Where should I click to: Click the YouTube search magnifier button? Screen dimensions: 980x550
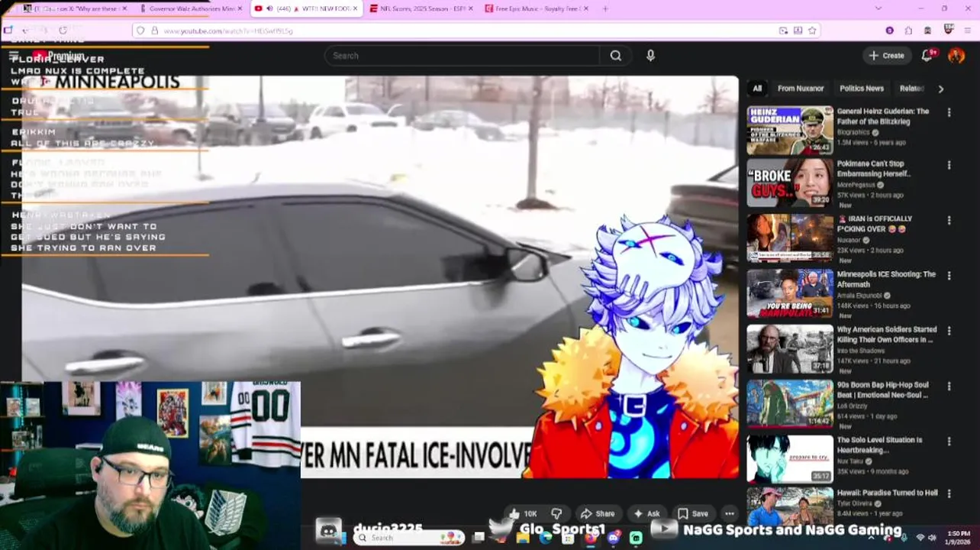coord(615,56)
